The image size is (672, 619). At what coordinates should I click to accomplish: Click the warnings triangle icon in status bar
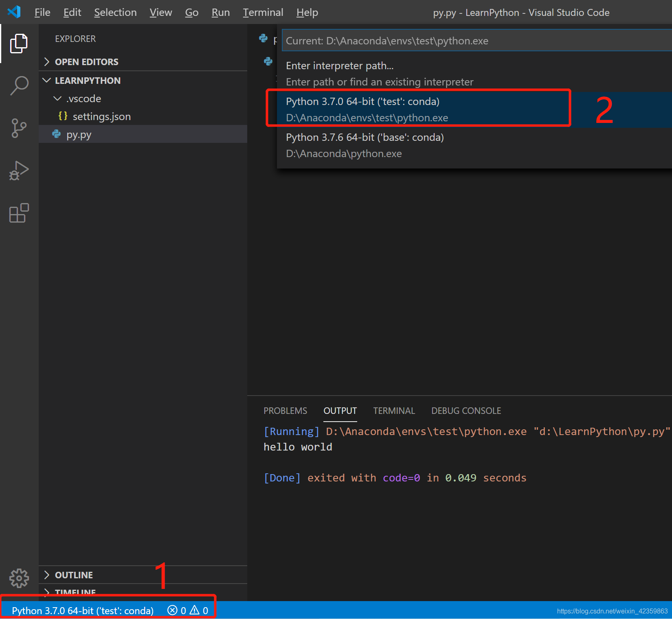point(195,610)
